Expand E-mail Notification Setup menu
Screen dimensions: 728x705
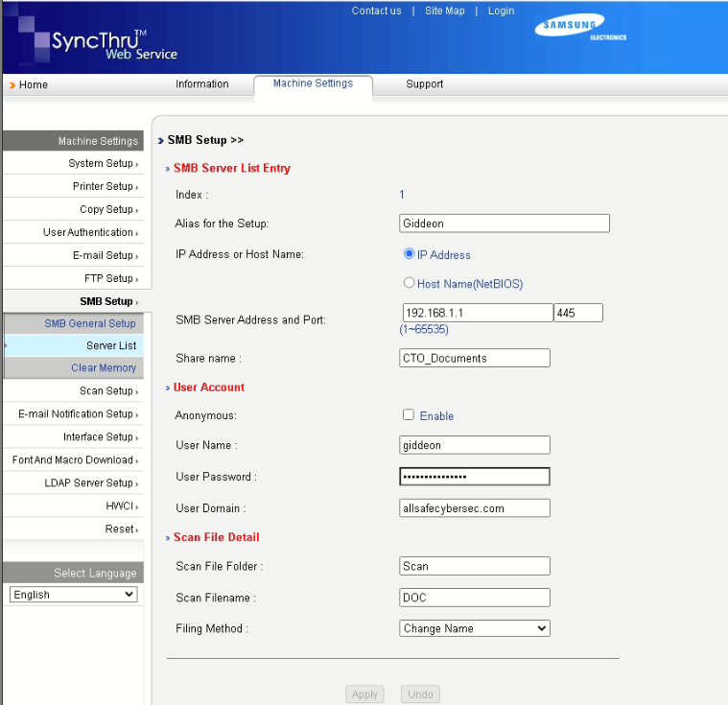pyautogui.click(x=78, y=413)
